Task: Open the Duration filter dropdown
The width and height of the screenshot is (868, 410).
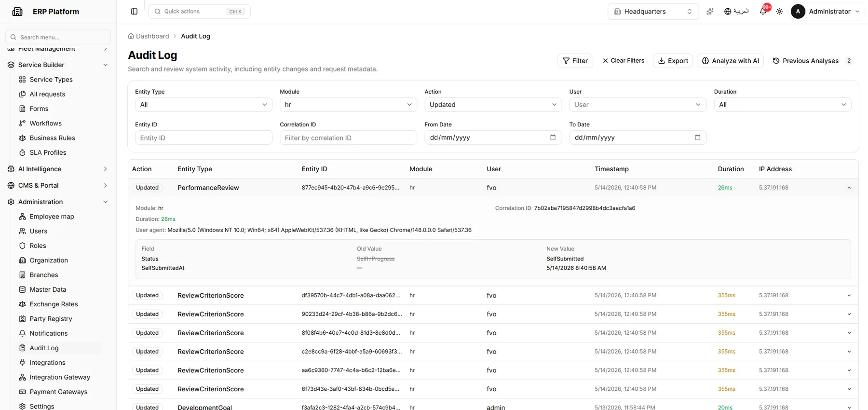Action: coord(782,105)
